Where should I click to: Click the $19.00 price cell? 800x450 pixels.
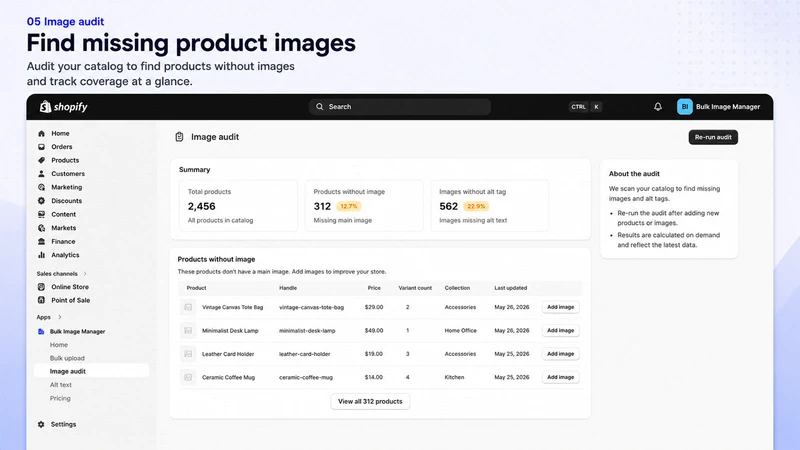(373, 354)
